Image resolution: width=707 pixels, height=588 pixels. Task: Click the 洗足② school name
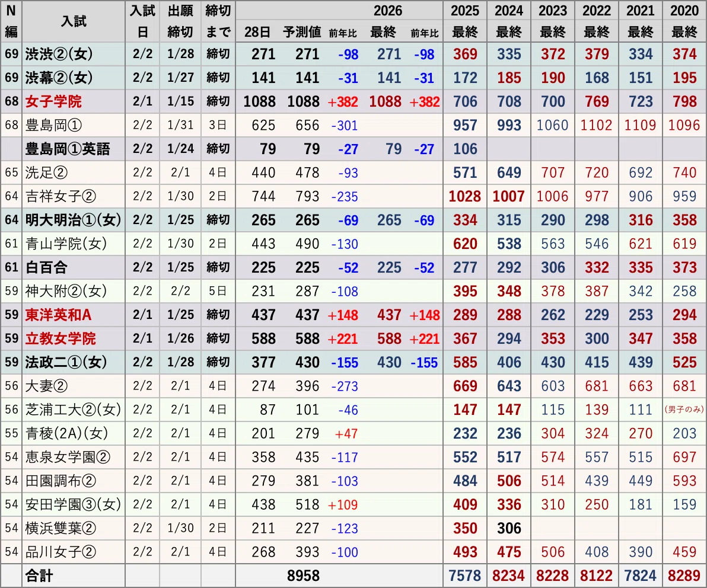point(46,172)
